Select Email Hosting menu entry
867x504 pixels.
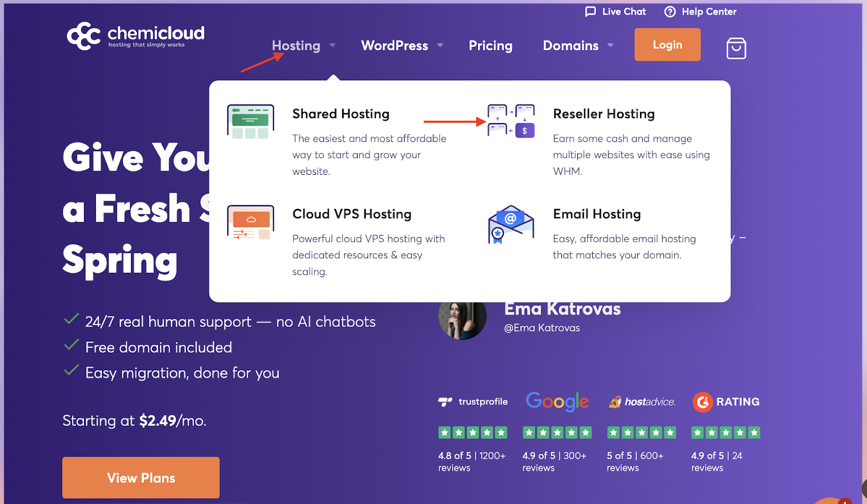coord(597,214)
